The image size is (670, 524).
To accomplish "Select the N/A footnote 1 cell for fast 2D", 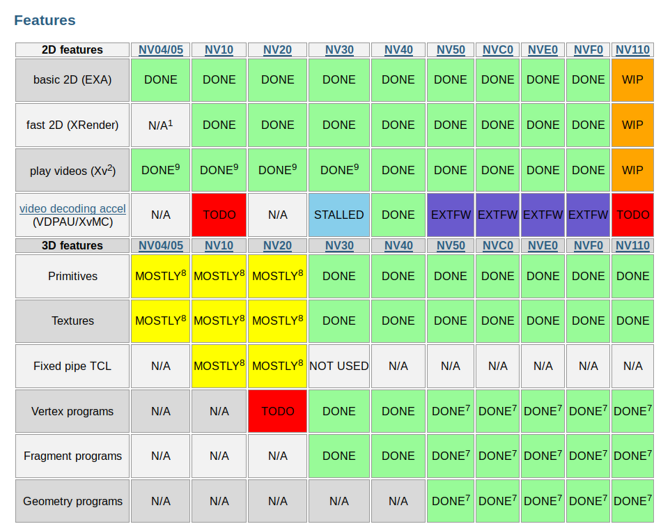I will pyautogui.click(x=160, y=125).
